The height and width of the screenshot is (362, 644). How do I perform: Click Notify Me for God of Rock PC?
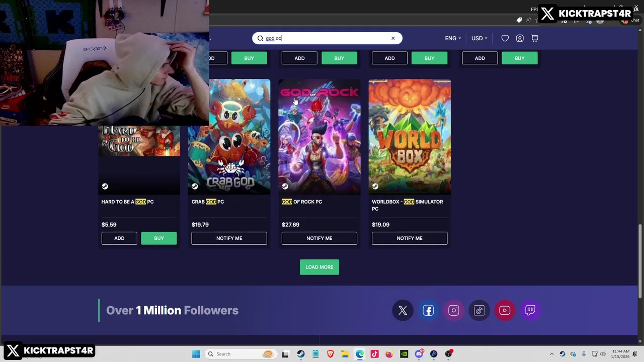pyautogui.click(x=319, y=238)
